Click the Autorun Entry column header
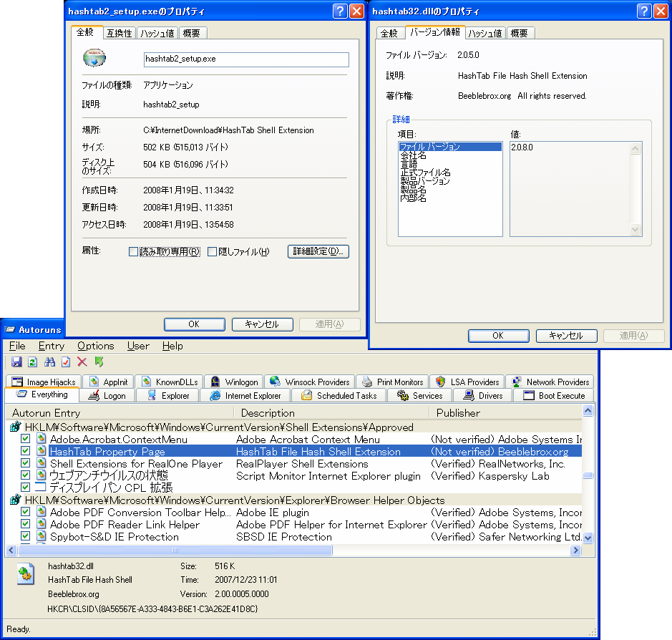 (x=120, y=413)
